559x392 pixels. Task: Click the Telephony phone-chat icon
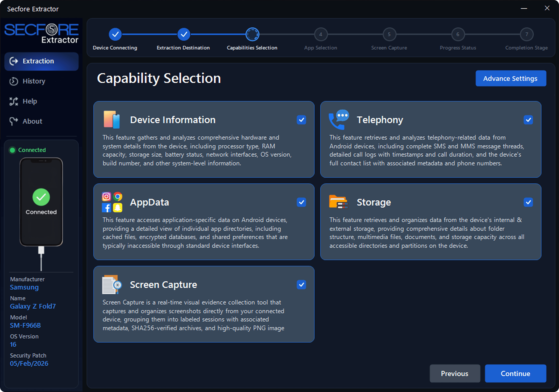click(x=339, y=119)
